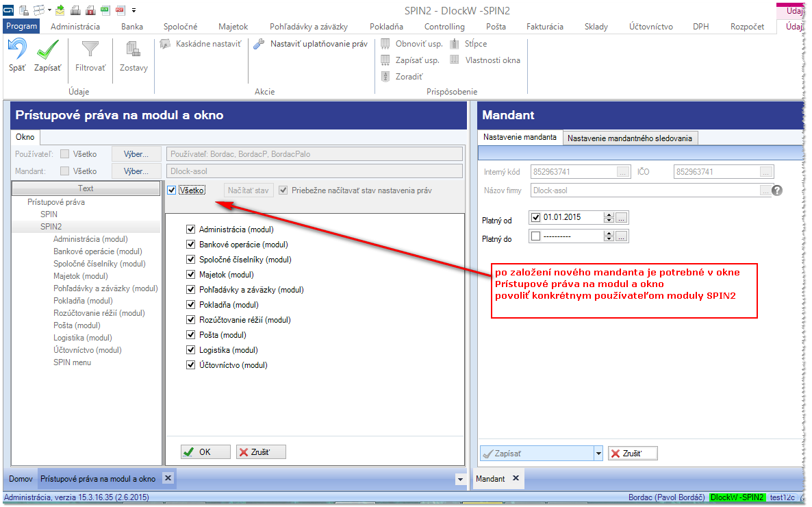Click the red printer quick access icon
This screenshot has width=812, height=507.
pyautogui.click(x=90, y=10)
